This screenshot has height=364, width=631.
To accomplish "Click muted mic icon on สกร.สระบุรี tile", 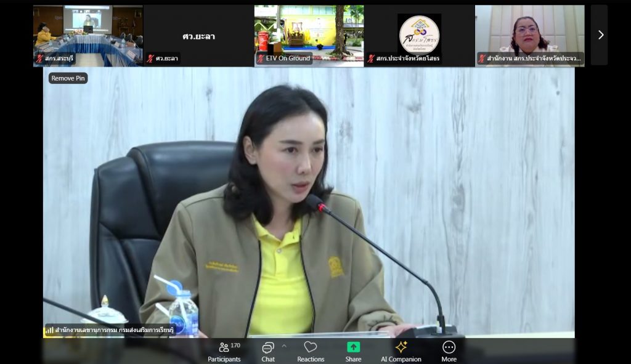I will pos(39,59).
